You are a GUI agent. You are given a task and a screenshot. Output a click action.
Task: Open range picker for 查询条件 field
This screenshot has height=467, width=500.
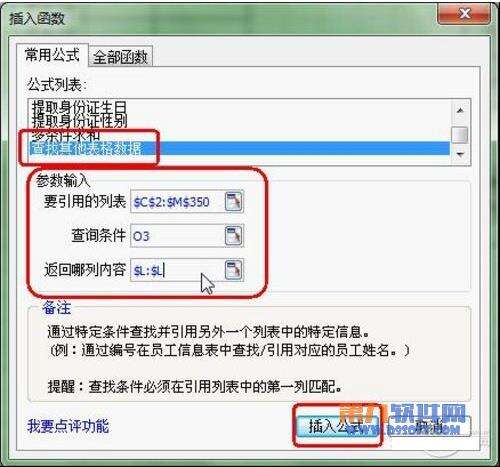coord(234,236)
